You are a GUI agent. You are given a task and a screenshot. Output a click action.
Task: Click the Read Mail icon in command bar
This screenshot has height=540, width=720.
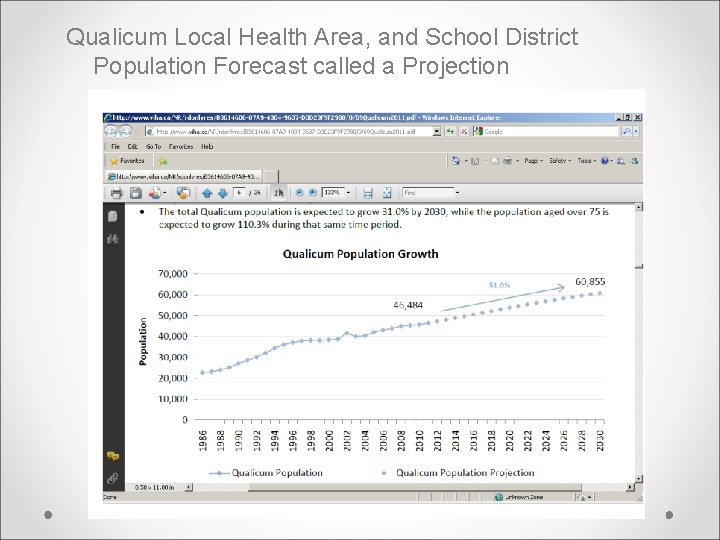click(x=495, y=161)
